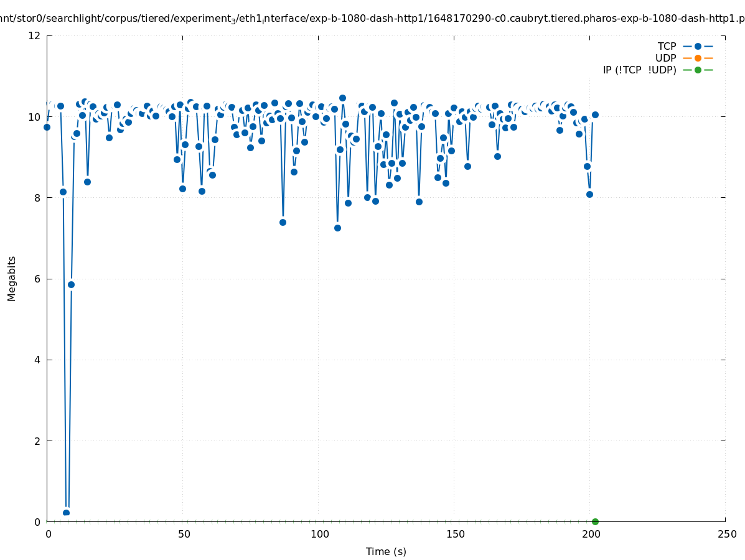745x560 pixels.
Task: Click the Megabits y-axis label
Action: 12,278
